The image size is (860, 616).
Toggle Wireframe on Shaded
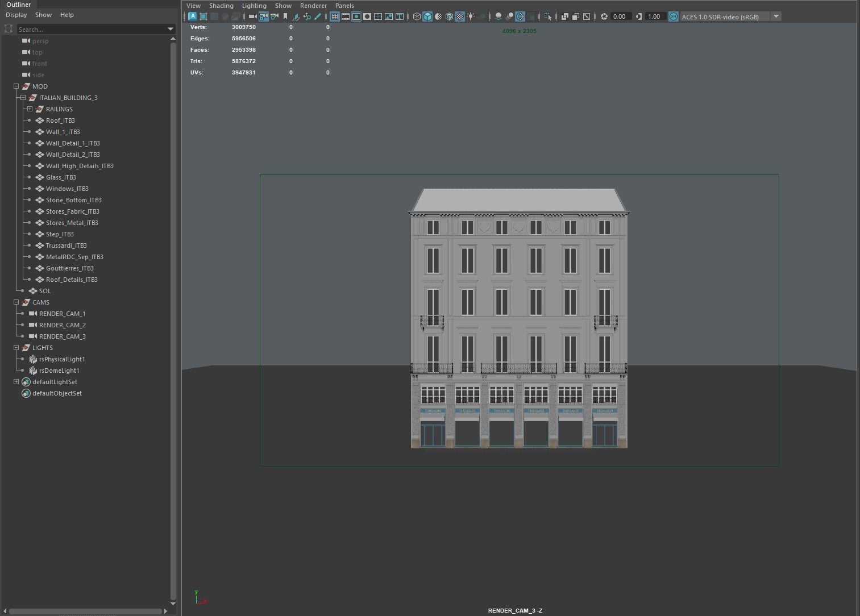point(449,16)
